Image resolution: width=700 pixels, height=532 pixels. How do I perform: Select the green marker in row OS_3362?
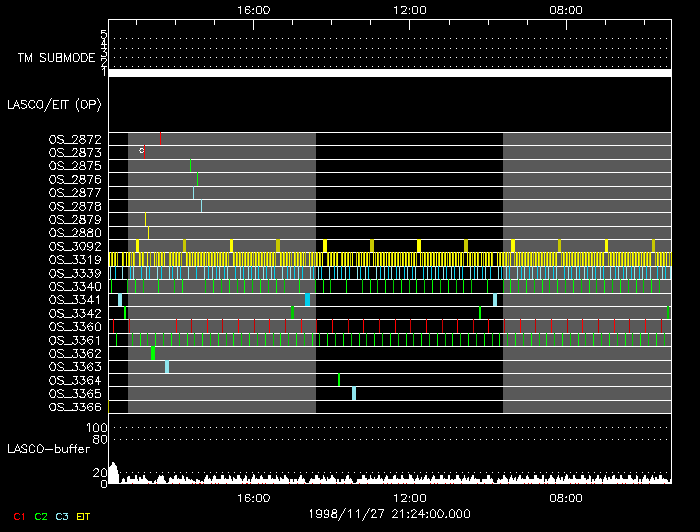[x=153, y=353]
